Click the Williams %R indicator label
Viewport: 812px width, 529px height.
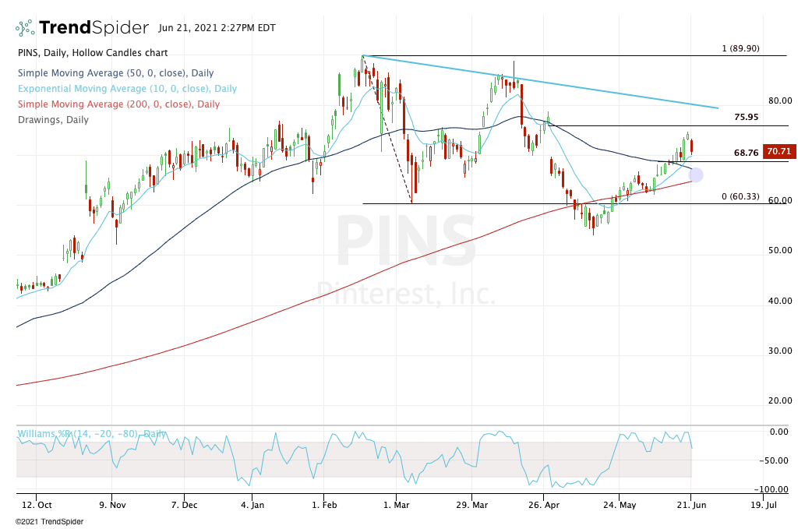tap(92, 434)
